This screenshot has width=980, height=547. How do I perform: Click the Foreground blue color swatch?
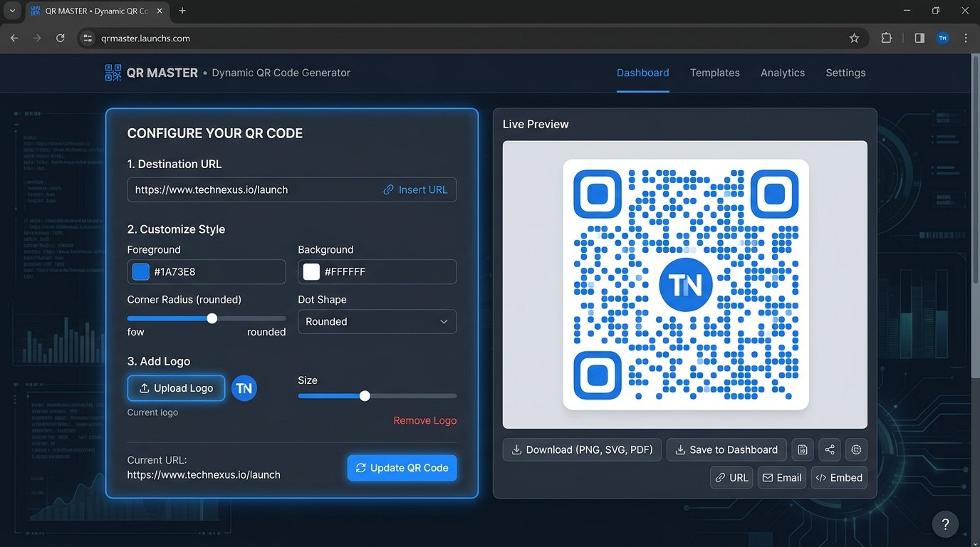click(x=141, y=271)
